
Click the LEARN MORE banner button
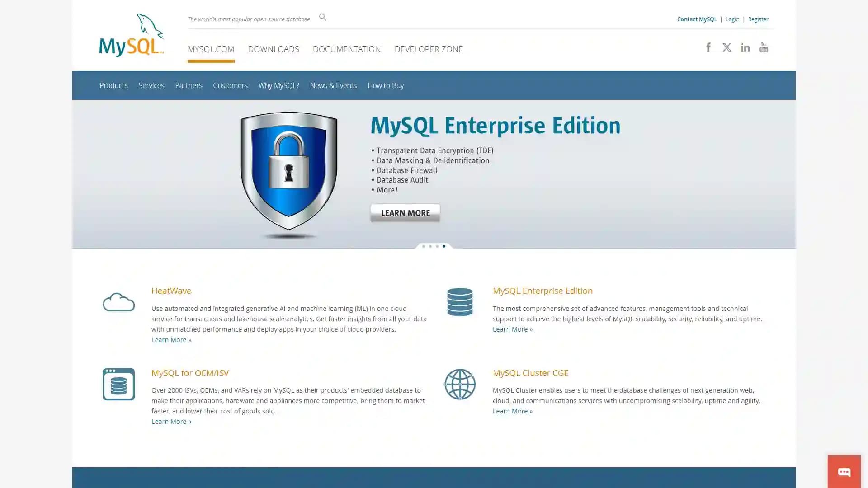[x=405, y=213]
